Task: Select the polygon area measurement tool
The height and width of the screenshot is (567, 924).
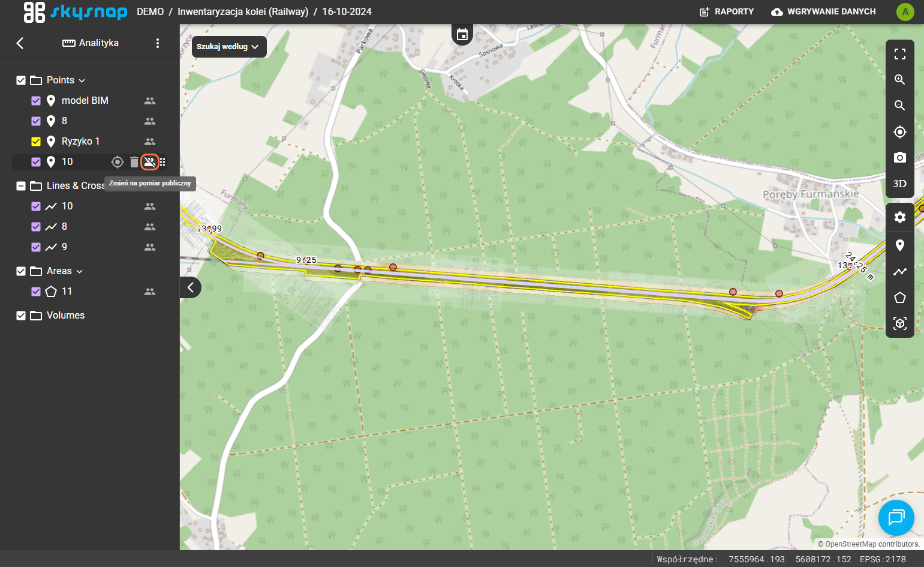Action: click(x=899, y=298)
